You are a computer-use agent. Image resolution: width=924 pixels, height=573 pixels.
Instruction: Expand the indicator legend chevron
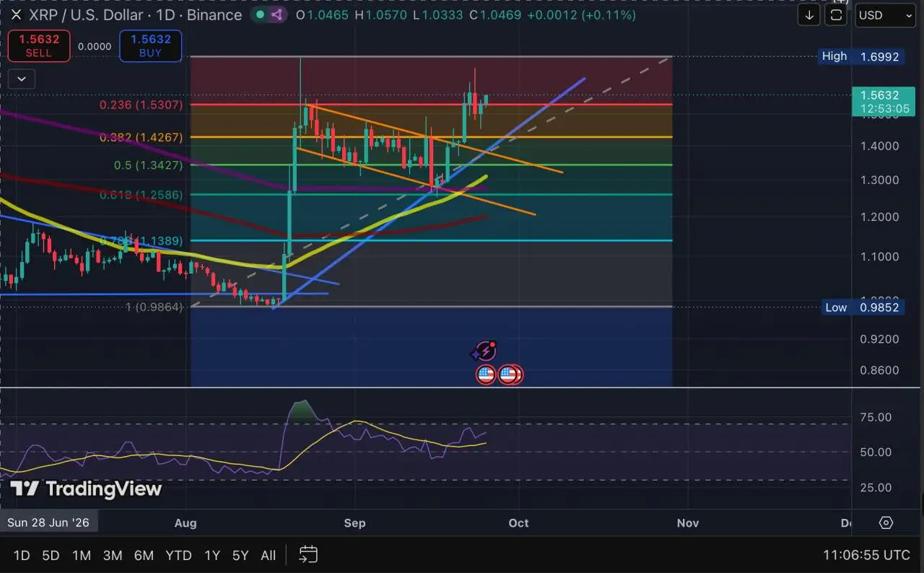click(22, 79)
